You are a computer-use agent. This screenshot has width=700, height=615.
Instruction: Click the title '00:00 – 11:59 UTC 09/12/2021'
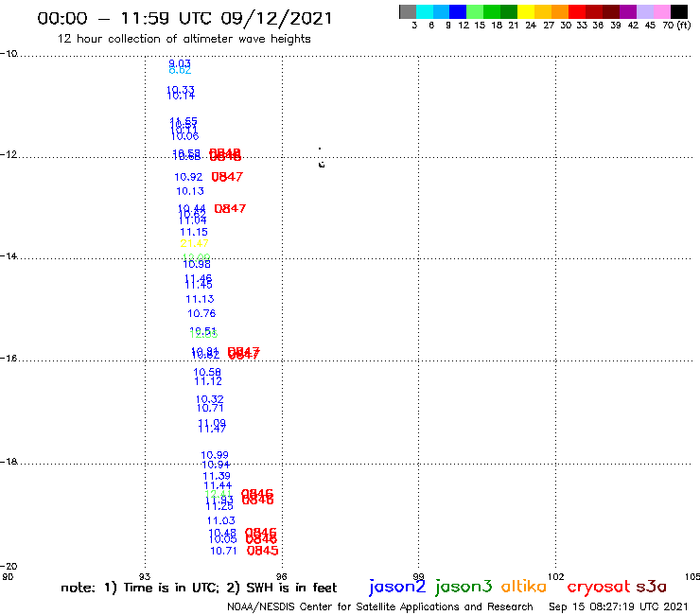[184, 18]
